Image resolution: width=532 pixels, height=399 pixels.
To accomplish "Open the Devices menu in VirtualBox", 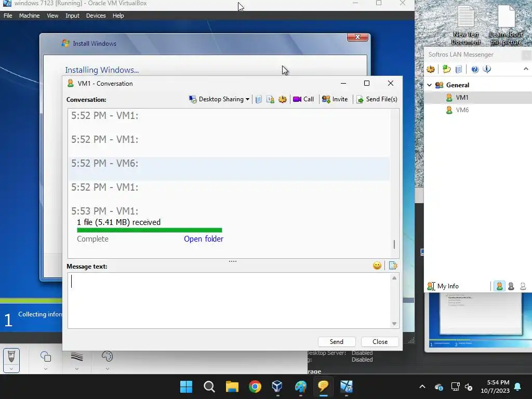I will click(x=96, y=16).
